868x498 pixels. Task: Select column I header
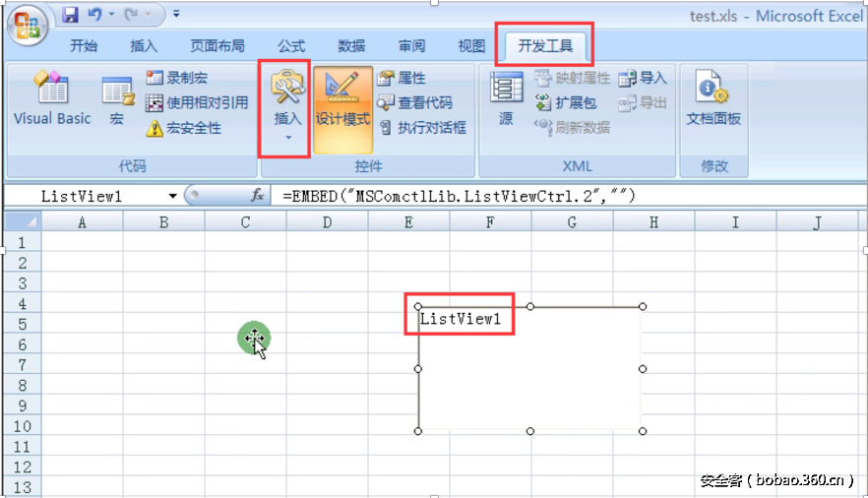click(735, 221)
